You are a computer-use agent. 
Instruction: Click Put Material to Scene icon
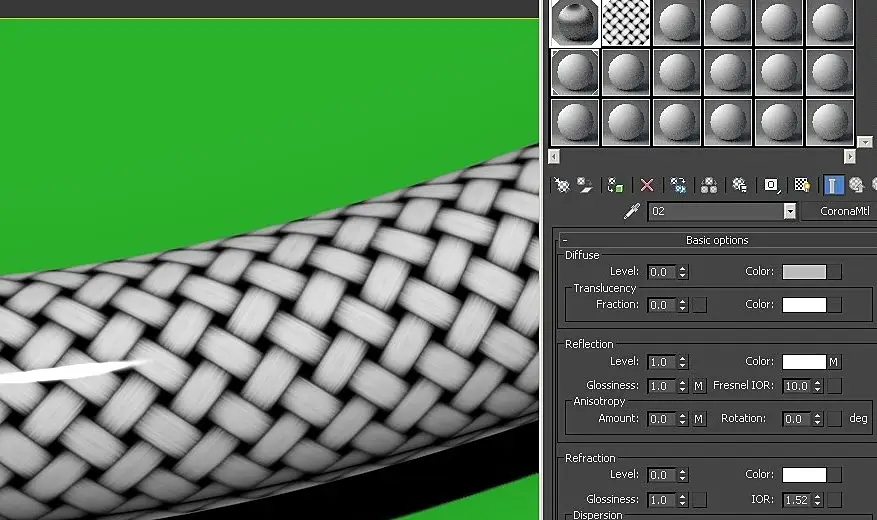coord(585,185)
